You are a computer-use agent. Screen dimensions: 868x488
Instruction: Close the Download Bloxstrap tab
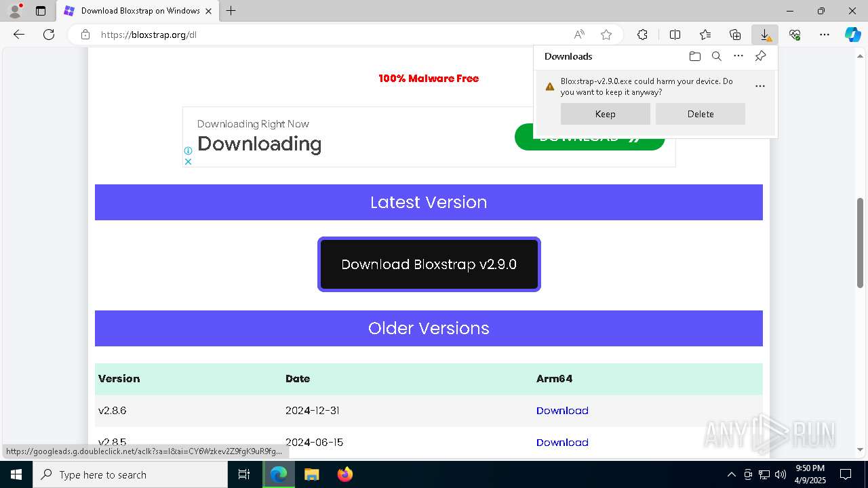209,11
